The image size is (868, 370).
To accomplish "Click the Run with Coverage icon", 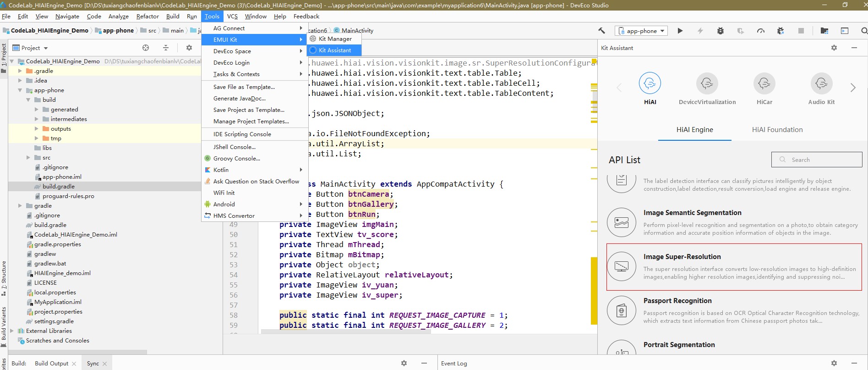I will [741, 31].
